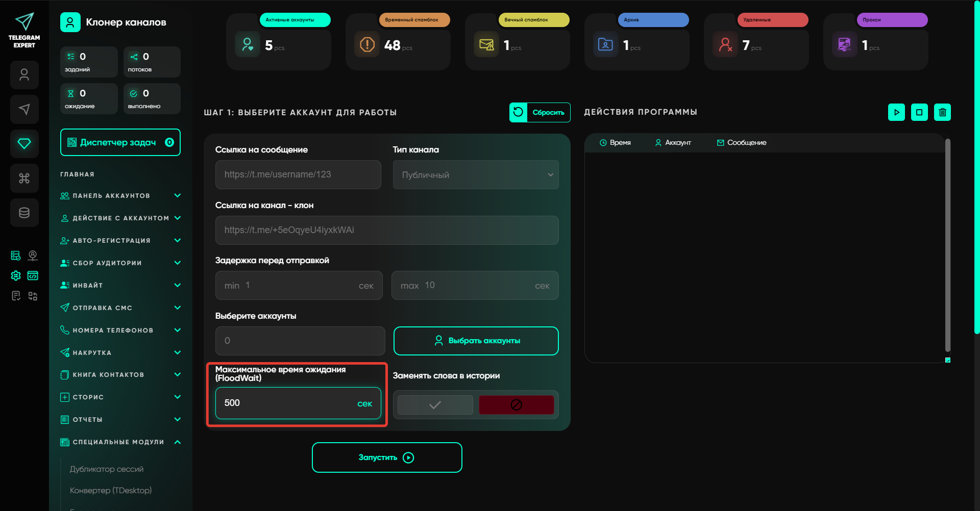
Task: Click the Сбросить reset button
Action: (540, 112)
